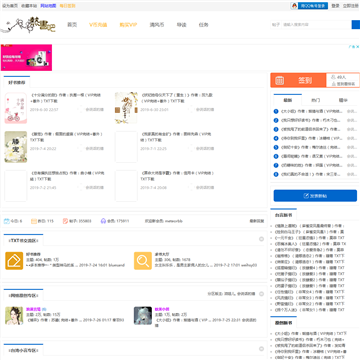Viewport: 360px width, 360px height.
Task: Switch to the 最新 tab in sidebar
Action: [287, 100]
